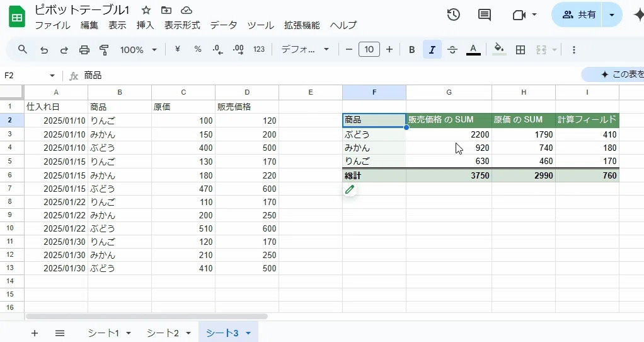Toggle bold formatting
The width and height of the screenshot is (644, 342).
coord(412,50)
